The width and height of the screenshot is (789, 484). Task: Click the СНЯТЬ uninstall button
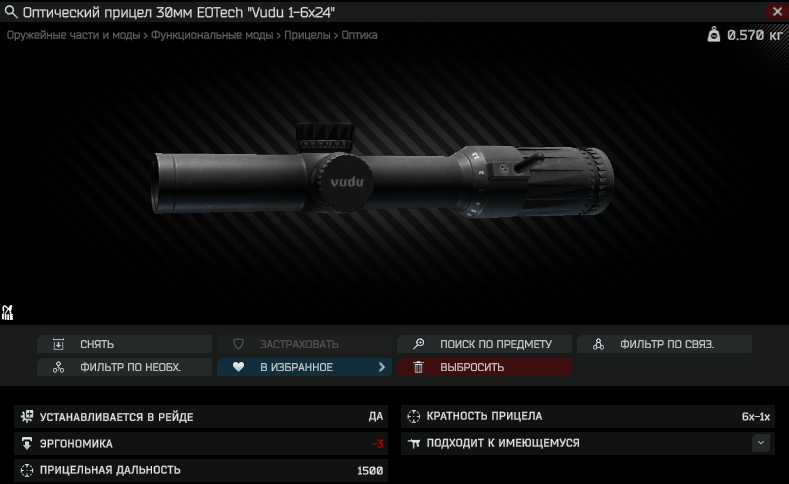[x=124, y=344]
